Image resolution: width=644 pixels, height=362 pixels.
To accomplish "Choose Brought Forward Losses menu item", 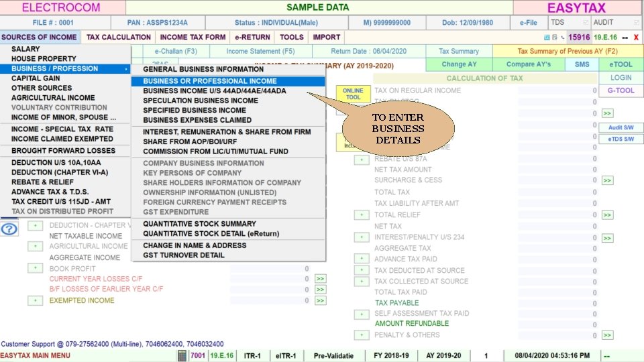I will (65, 151).
